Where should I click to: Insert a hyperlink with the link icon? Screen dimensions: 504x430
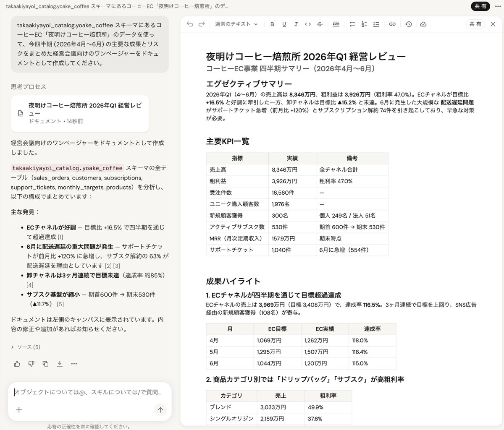392,24
